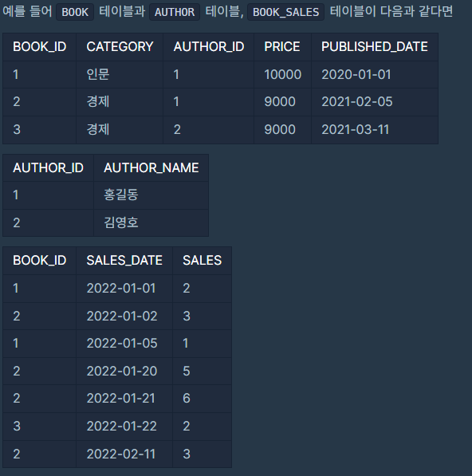
Task: Click the inline code label AUTHOR
Action: [175, 12]
